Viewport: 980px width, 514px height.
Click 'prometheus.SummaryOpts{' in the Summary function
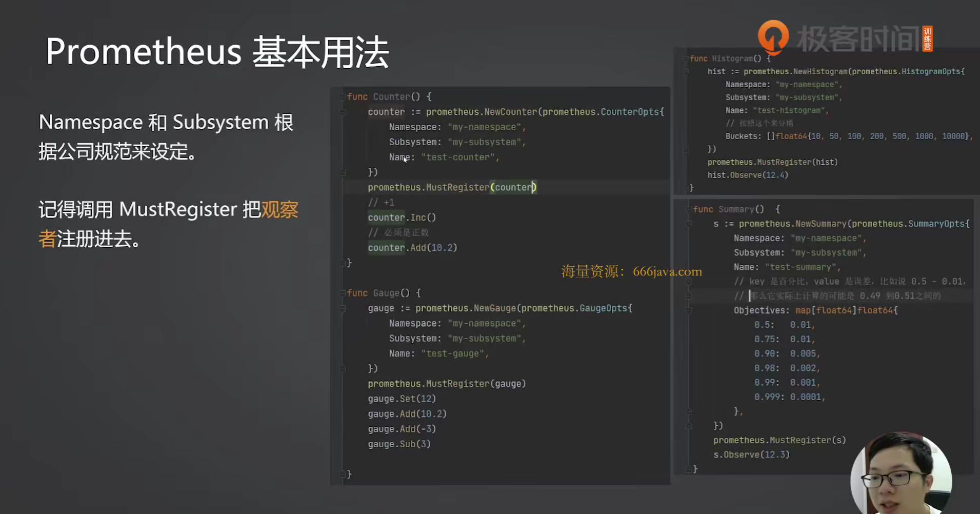[911, 224]
